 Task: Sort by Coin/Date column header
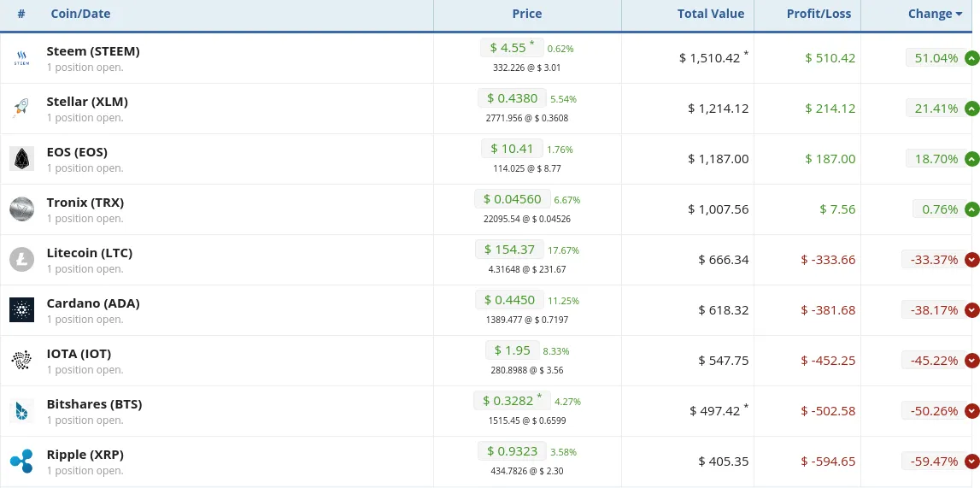point(80,14)
